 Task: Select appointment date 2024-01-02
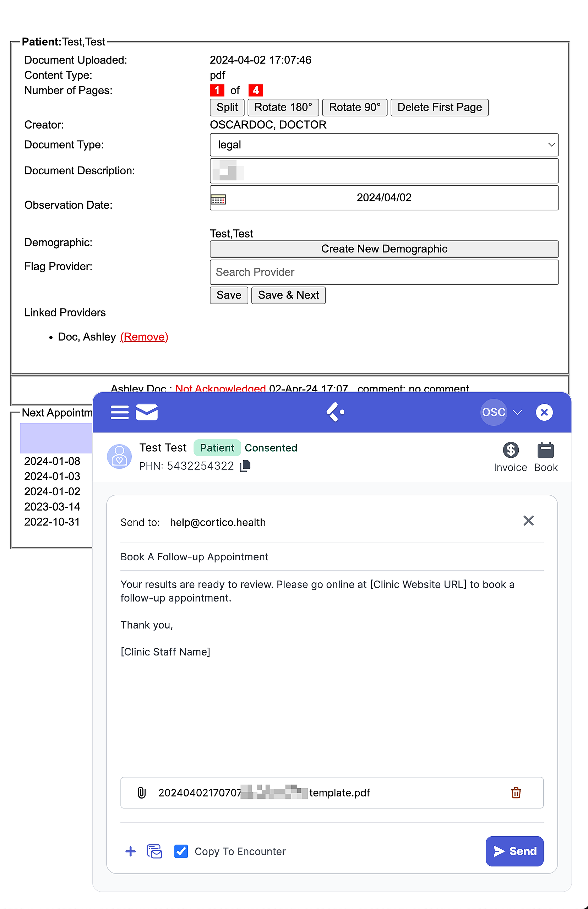[x=52, y=492]
